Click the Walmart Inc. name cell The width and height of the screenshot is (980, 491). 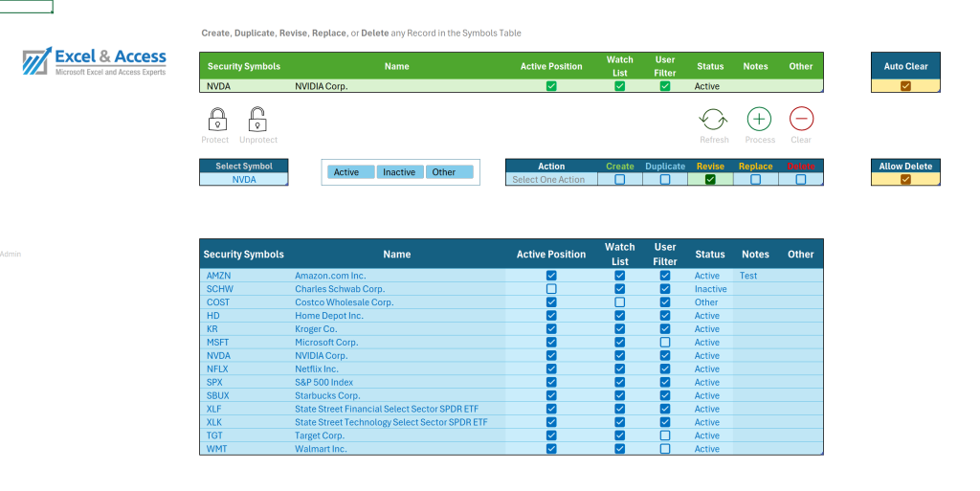[x=397, y=449]
